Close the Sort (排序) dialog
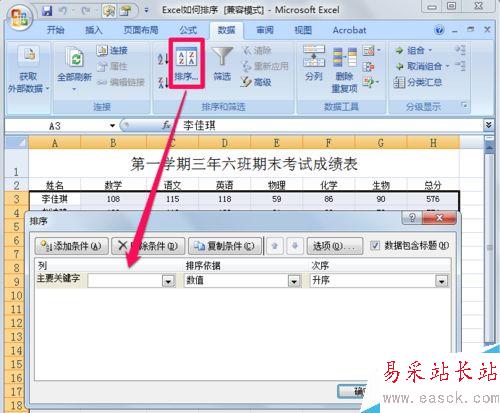Image resolution: width=500 pixels, height=413 pixels. click(x=439, y=218)
